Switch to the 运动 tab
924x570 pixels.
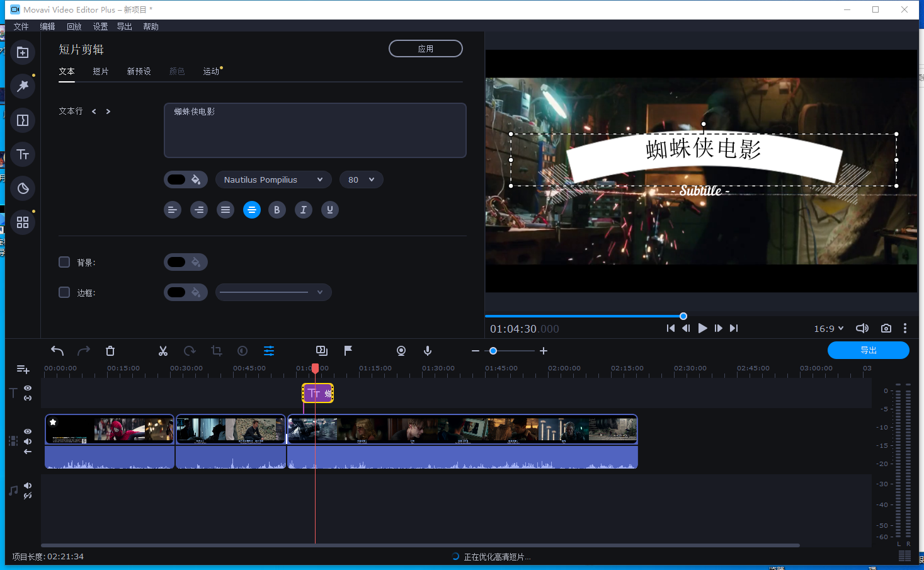pos(211,71)
